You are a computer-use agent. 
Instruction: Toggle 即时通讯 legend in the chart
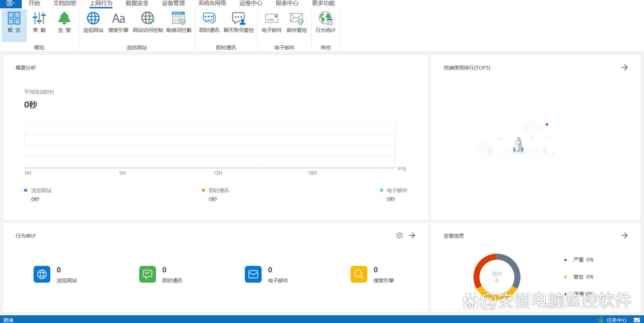pos(218,191)
